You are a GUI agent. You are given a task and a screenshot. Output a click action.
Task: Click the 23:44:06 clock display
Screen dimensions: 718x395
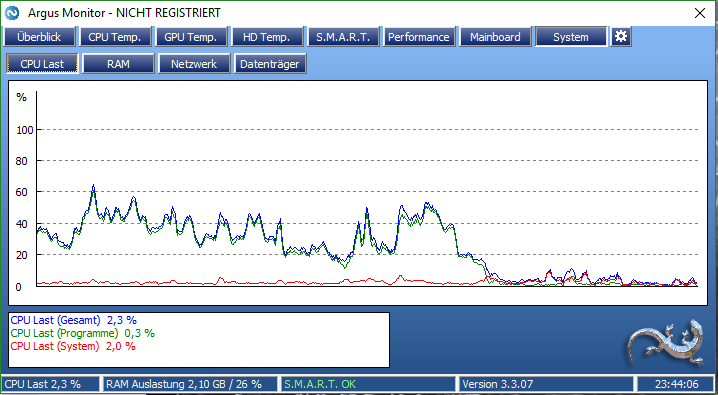pyautogui.click(x=676, y=384)
